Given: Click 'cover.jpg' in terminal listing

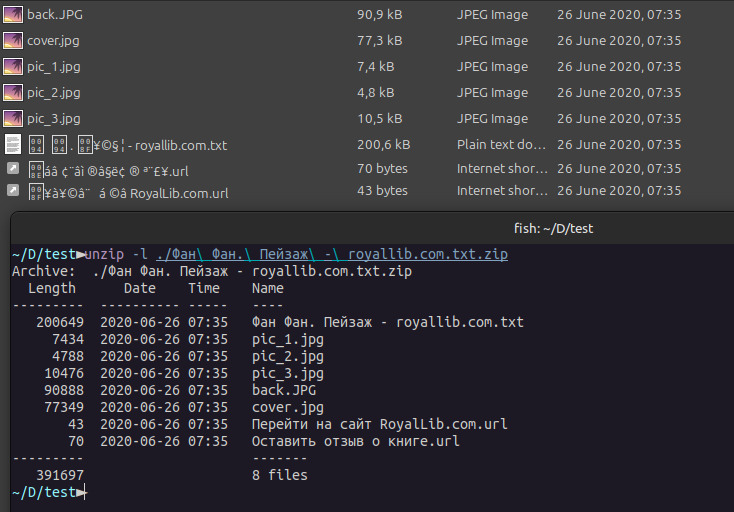Looking at the screenshot, I should point(287,407).
